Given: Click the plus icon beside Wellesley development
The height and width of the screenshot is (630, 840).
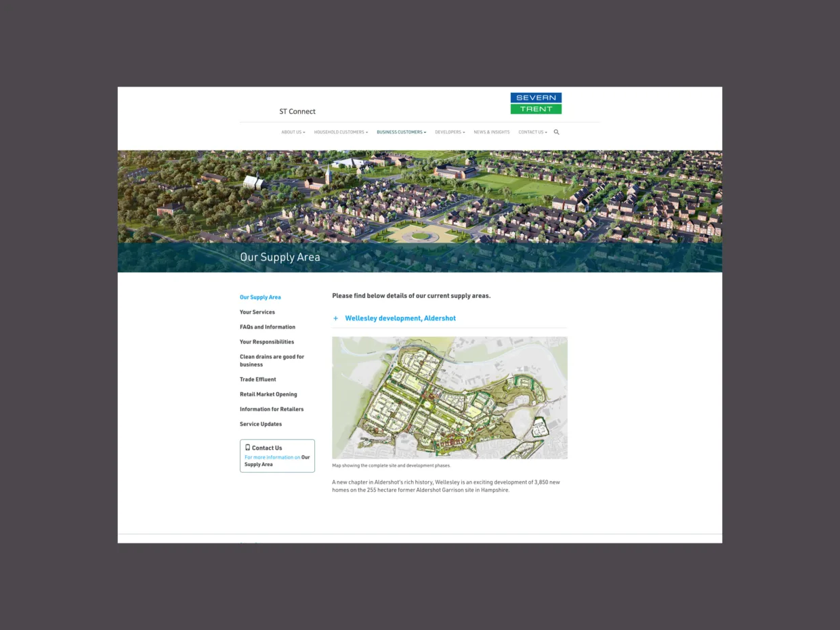Looking at the screenshot, I should [x=335, y=318].
